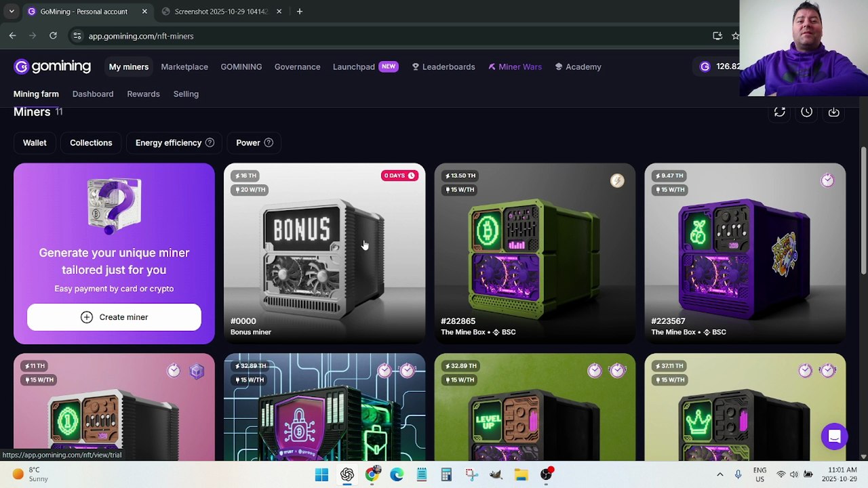The image size is (868, 488).
Task: Open Microsoft Edge from the taskbar
Action: click(x=397, y=474)
